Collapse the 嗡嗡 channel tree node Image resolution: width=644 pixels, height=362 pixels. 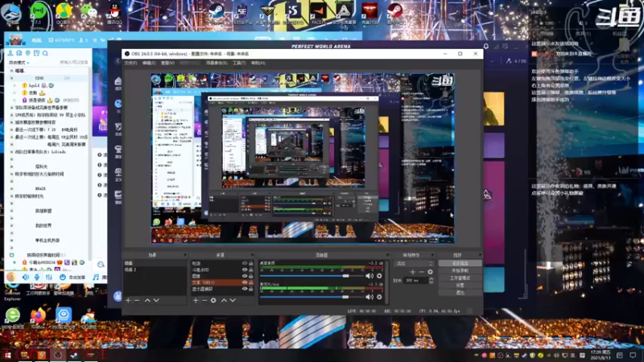[x=11, y=71]
